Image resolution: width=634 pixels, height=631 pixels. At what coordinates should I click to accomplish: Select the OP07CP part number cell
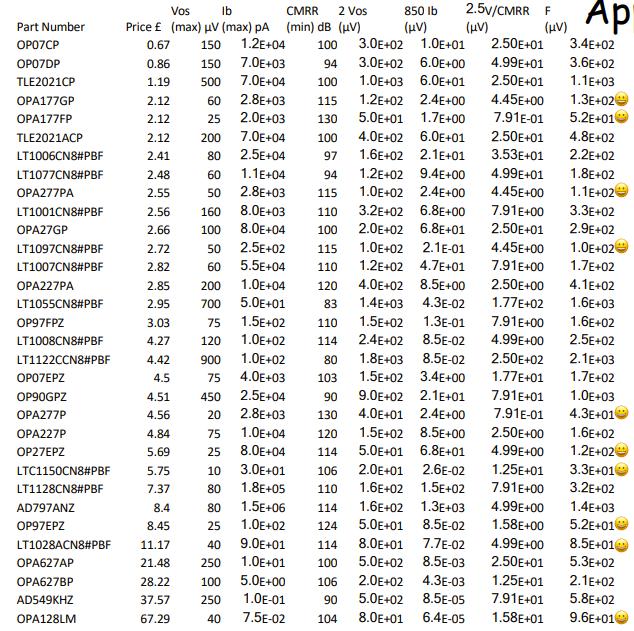coord(38,45)
